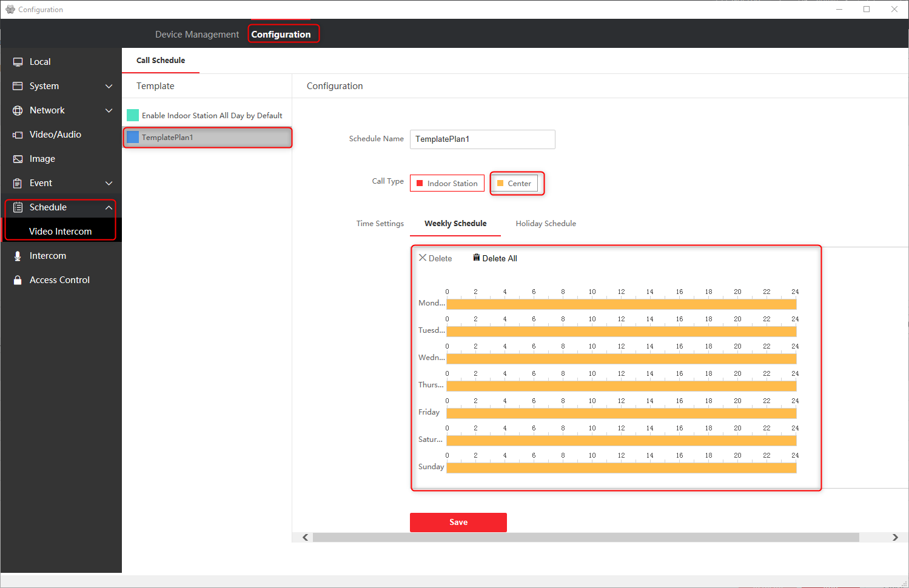The height and width of the screenshot is (588, 909).
Task: Click the teal default template color swatch
Action: coord(133,115)
